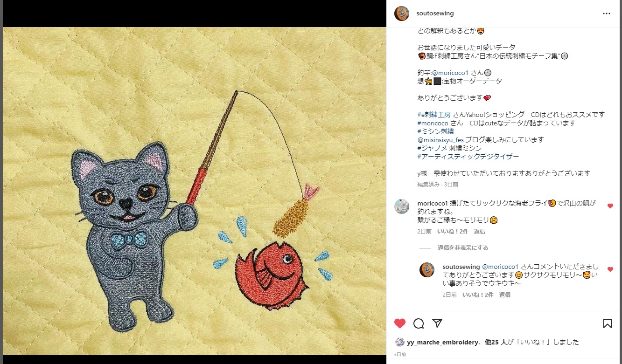Image resolution: width=622 pixels, height=364 pixels.
Task: Click yy_marche_embroidery's small liker avatar
Action: pos(399,342)
